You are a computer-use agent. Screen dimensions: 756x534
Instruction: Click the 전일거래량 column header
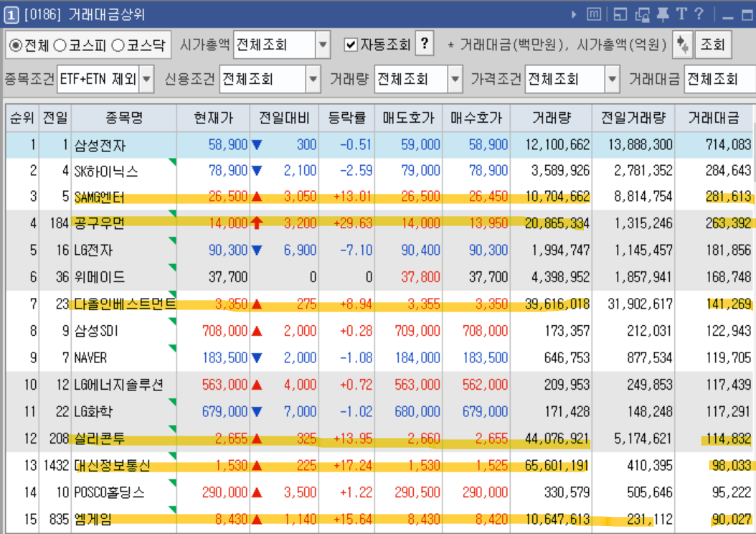point(633,118)
